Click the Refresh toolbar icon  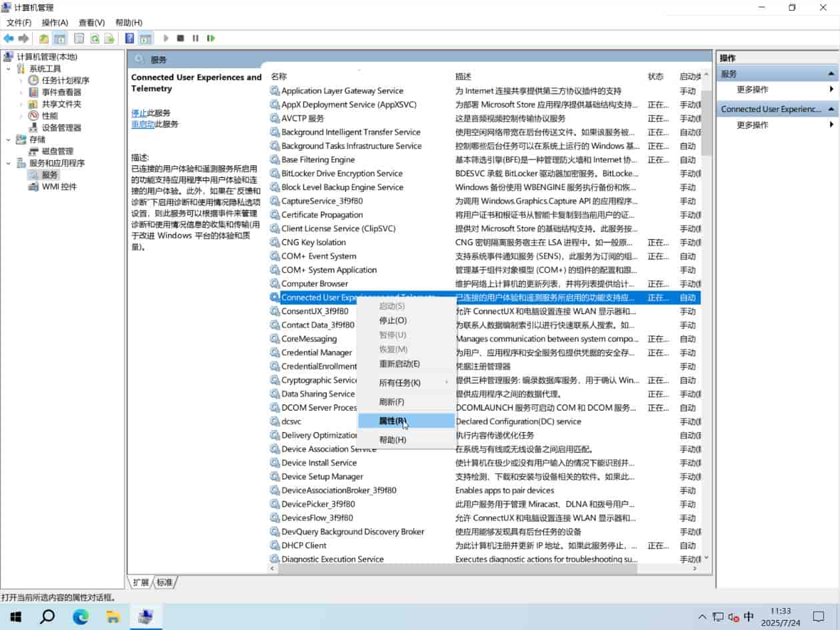[x=95, y=39]
